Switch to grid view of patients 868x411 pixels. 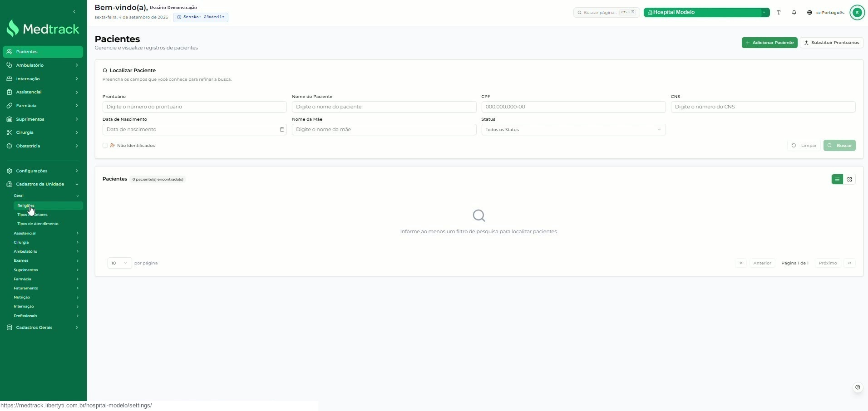tap(849, 179)
